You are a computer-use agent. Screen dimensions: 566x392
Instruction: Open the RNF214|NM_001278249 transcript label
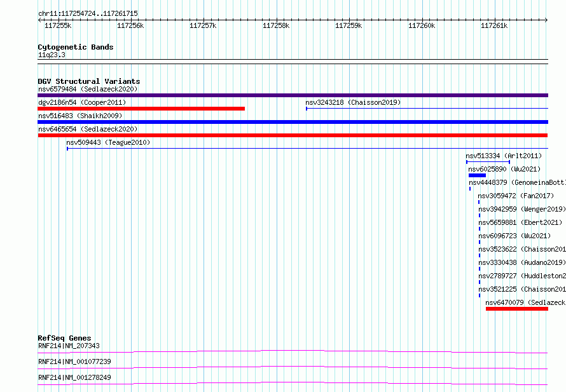tap(74, 377)
